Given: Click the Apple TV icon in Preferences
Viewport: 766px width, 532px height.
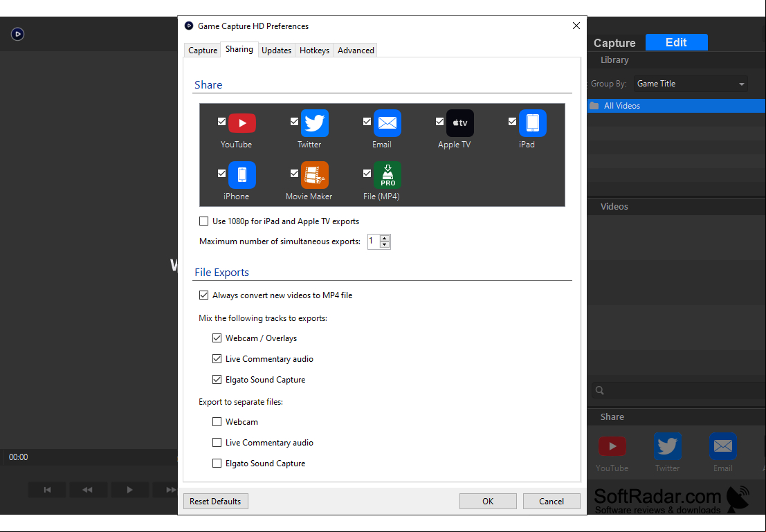Looking at the screenshot, I should [x=460, y=123].
